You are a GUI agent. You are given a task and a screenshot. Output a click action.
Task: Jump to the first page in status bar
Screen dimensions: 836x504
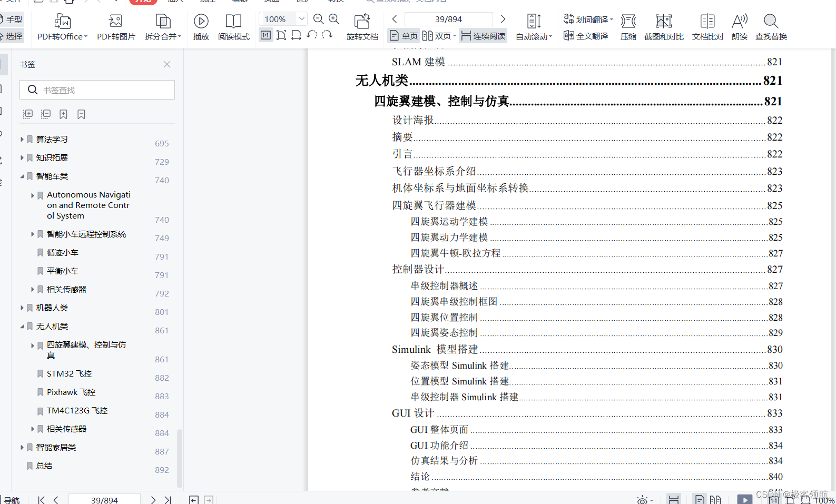42,500
